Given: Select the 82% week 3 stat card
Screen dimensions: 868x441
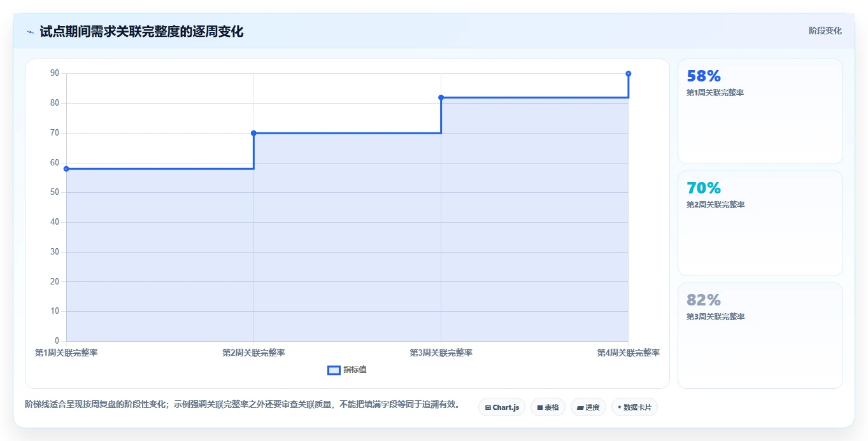Looking at the screenshot, I should pyautogui.click(x=760, y=335).
